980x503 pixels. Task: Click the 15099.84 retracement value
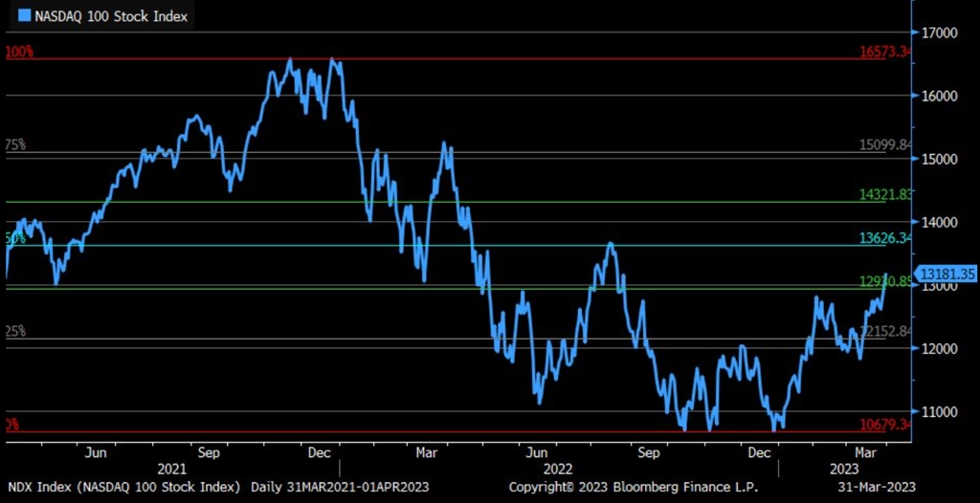coord(883,144)
